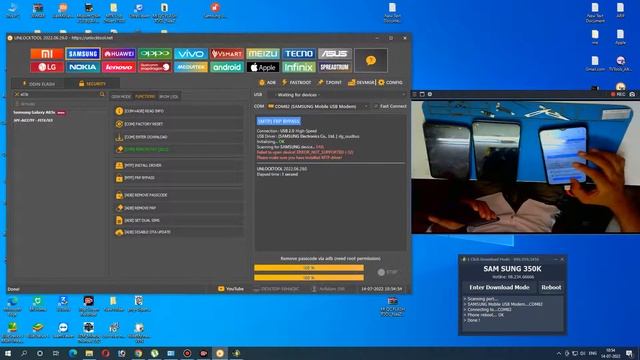
Task: Run [MTP] INSTALL DRIVER function
Action: tap(178, 165)
